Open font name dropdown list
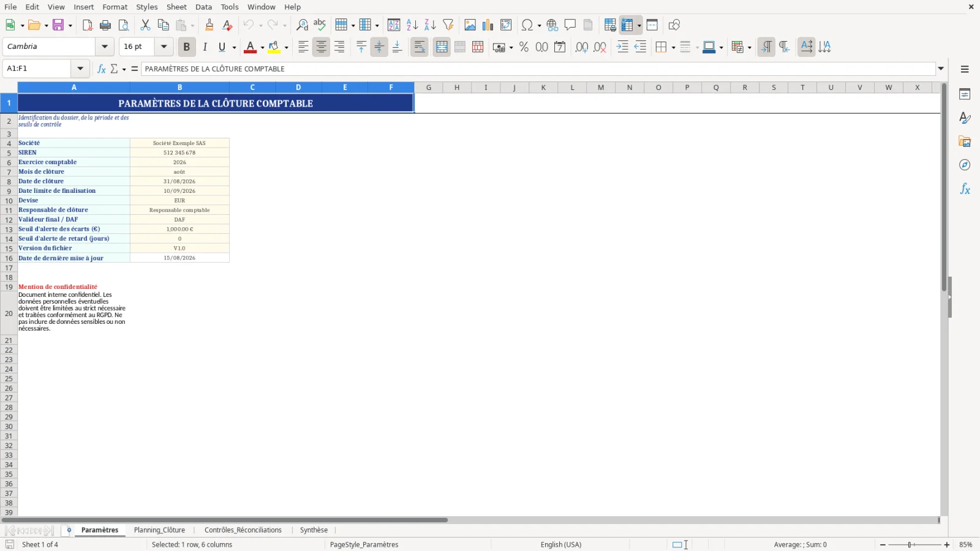This screenshot has height=551, width=980. click(105, 47)
